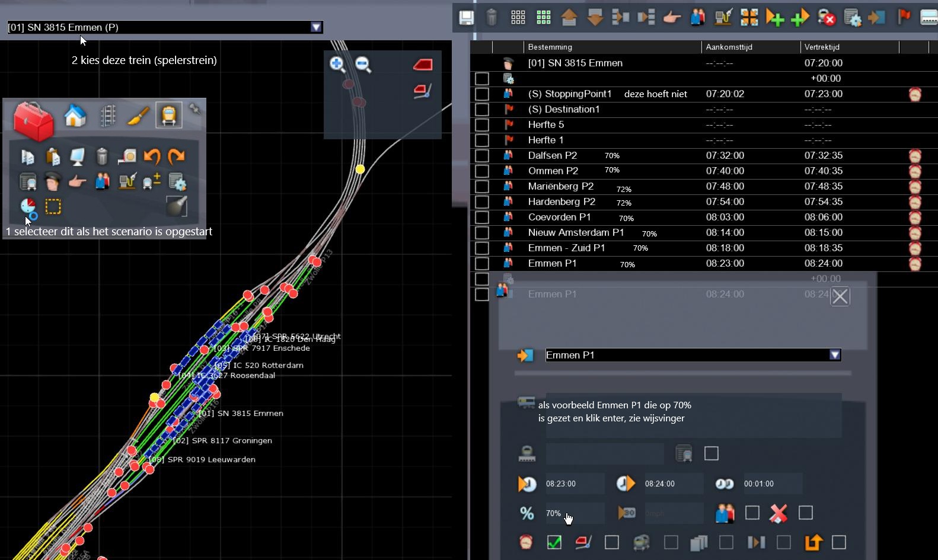Zoom in on the 2D map
Viewport: 938px width, 560px height.
click(x=337, y=64)
